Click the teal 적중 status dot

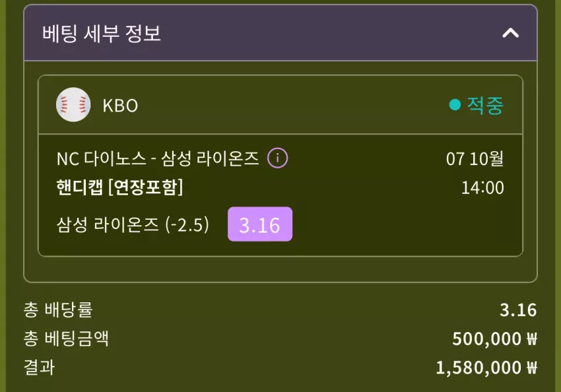(455, 105)
